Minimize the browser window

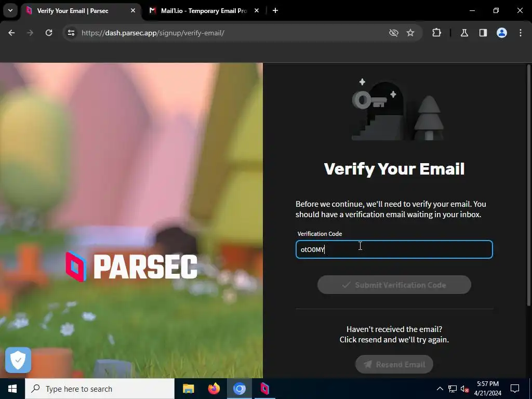[472, 11]
